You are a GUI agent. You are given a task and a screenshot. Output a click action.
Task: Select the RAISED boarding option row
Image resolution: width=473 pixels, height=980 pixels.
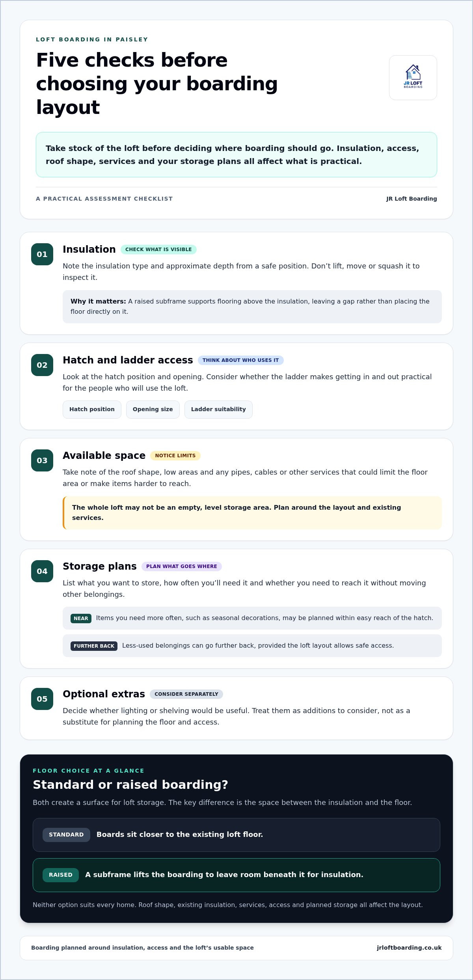236,875
